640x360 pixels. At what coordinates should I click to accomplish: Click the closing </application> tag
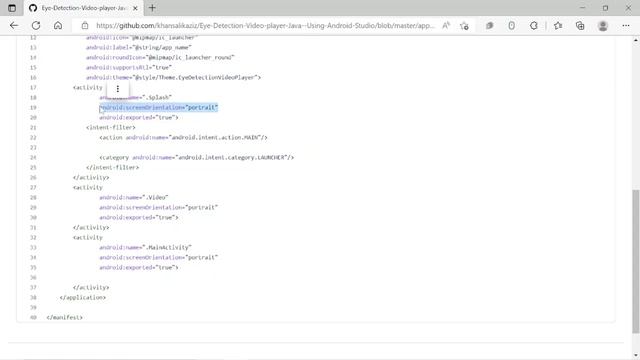pyautogui.click(x=82, y=298)
